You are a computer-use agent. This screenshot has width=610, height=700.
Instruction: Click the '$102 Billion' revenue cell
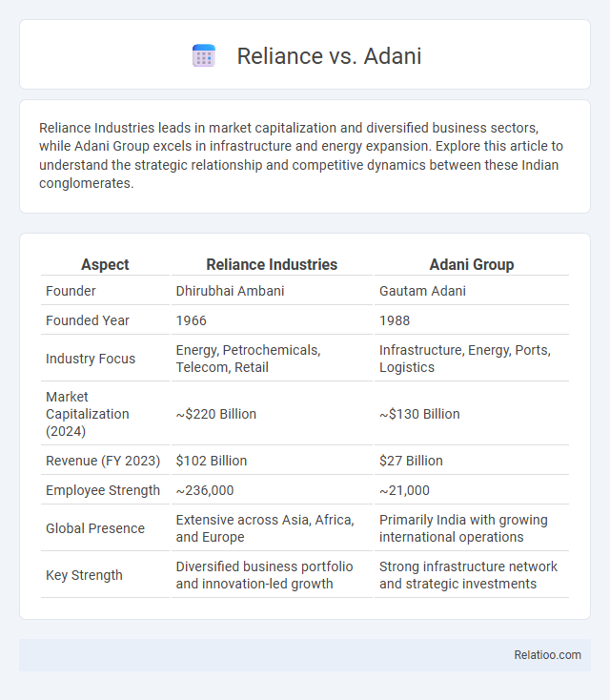tap(212, 461)
